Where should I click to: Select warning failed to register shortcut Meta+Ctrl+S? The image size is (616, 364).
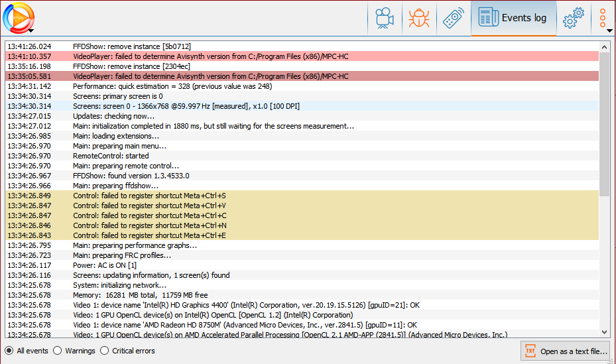[x=302, y=196]
